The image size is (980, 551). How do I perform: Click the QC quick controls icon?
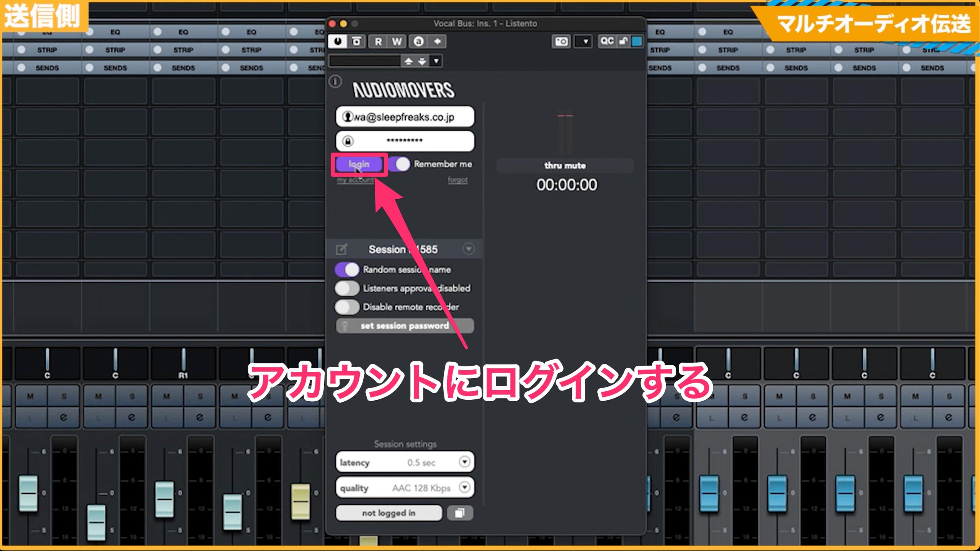pos(607,41)
